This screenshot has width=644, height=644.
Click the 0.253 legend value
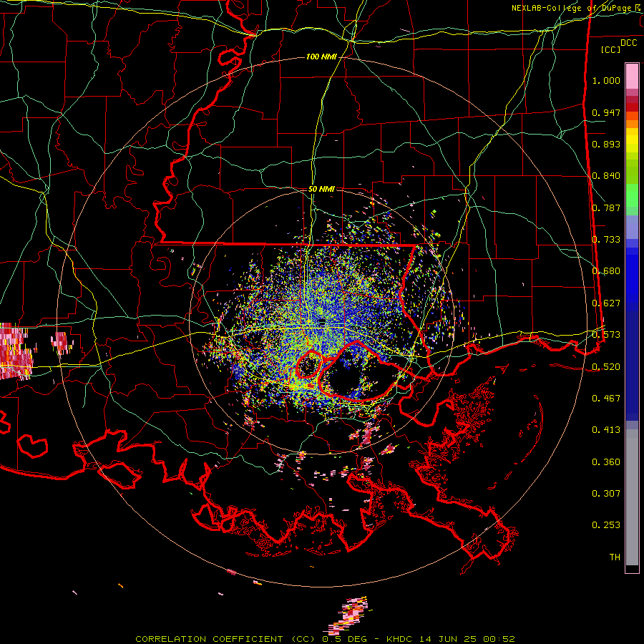(x=606, y=525)
